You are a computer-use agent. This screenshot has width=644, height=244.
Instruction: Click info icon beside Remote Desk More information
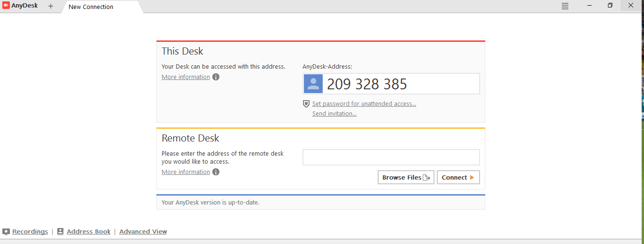tap(216, 172)
